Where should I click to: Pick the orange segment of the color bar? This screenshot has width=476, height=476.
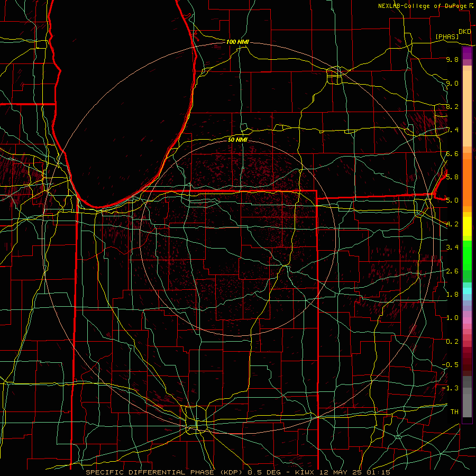[x=467, y=182]
